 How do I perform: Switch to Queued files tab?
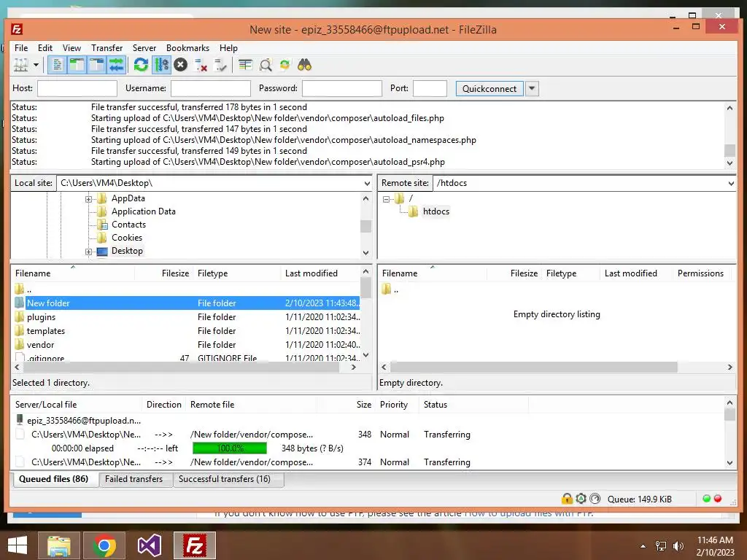[54, 479]
